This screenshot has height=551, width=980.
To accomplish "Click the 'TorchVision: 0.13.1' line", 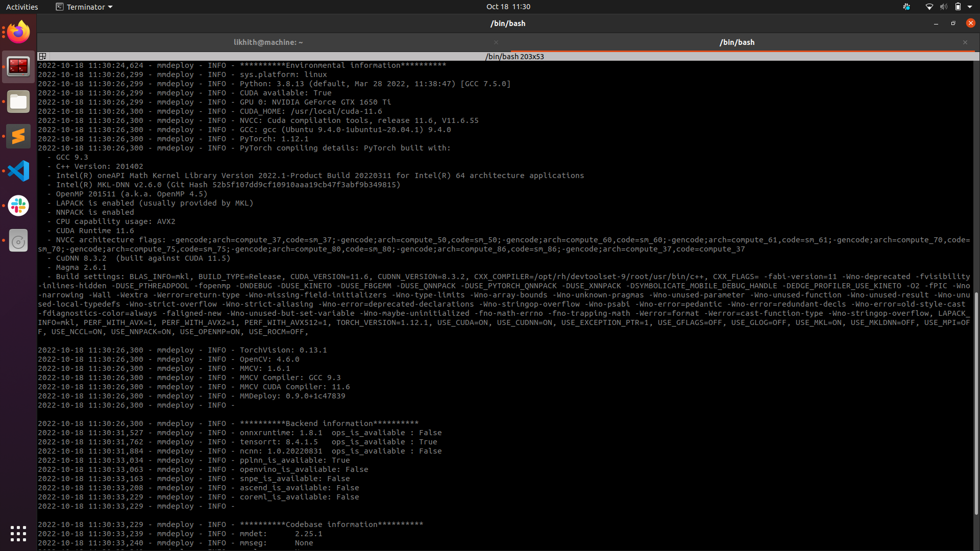I will click(x=283, y=350).
